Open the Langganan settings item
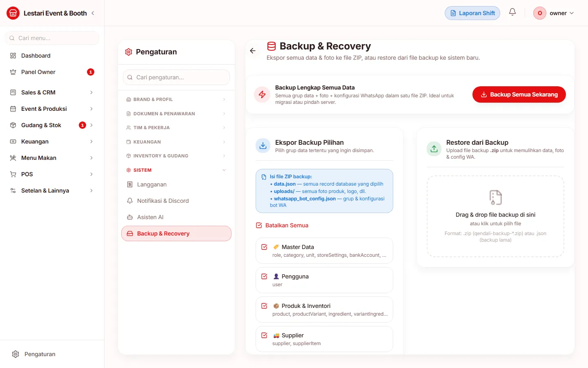This screenshot has height=368, width=588. click(176, 184)
